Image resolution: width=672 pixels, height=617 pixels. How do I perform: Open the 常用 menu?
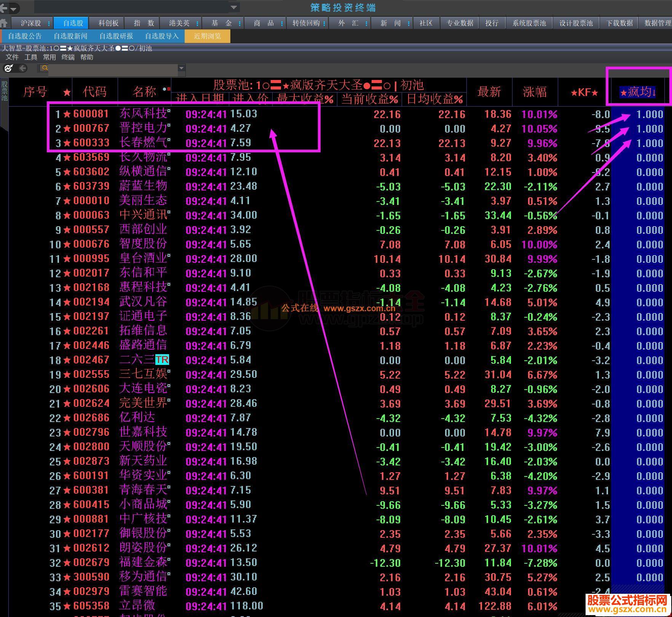(49, 57)
